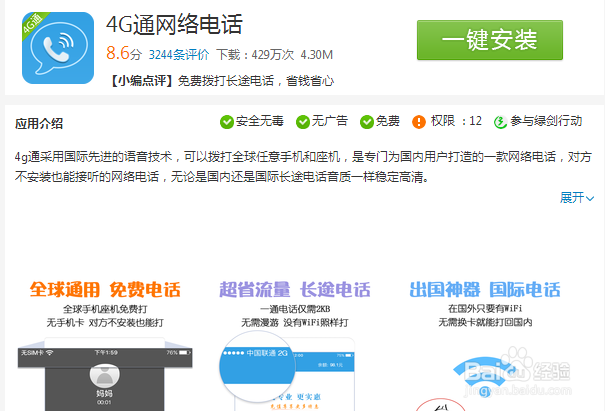Viewport: 605px width, 411px height.
Task: Click the orange warning icon for 权限
Action: [x=419, y=122]
